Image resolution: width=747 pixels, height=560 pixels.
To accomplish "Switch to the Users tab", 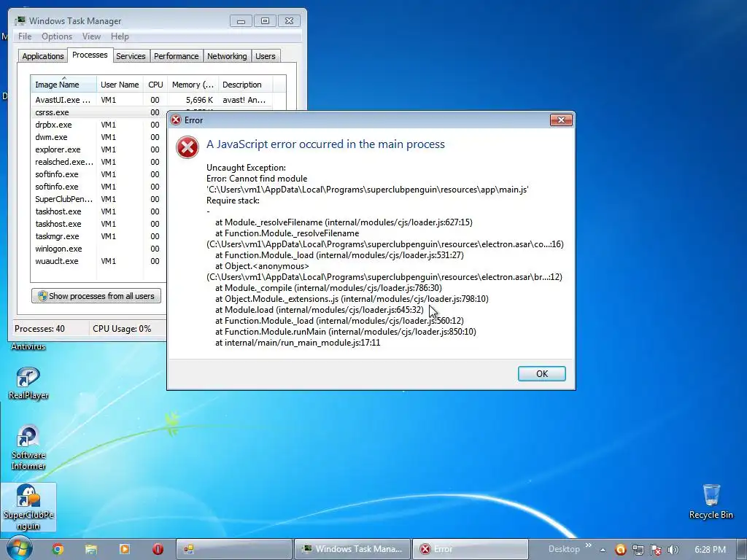I will tap(266, 56).
